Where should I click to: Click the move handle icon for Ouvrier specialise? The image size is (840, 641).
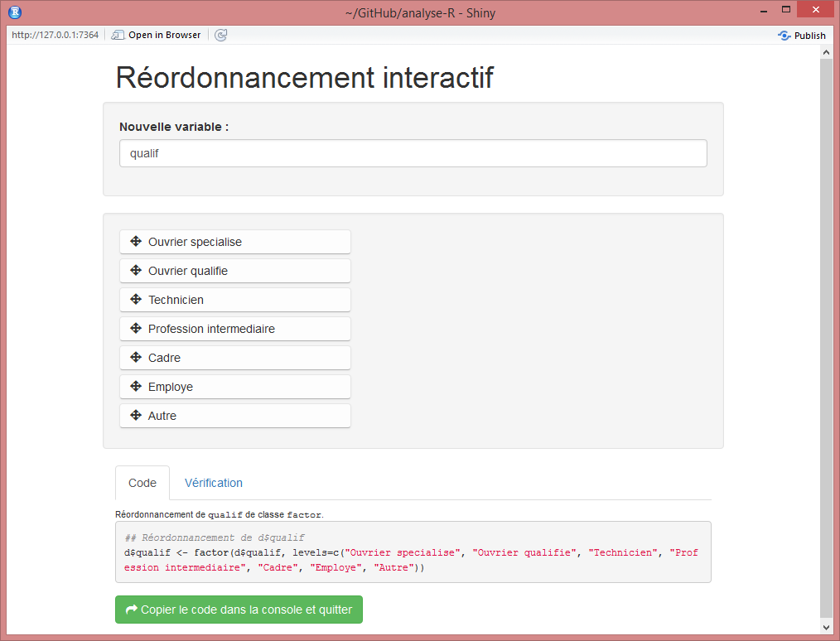tap(136, 242)
